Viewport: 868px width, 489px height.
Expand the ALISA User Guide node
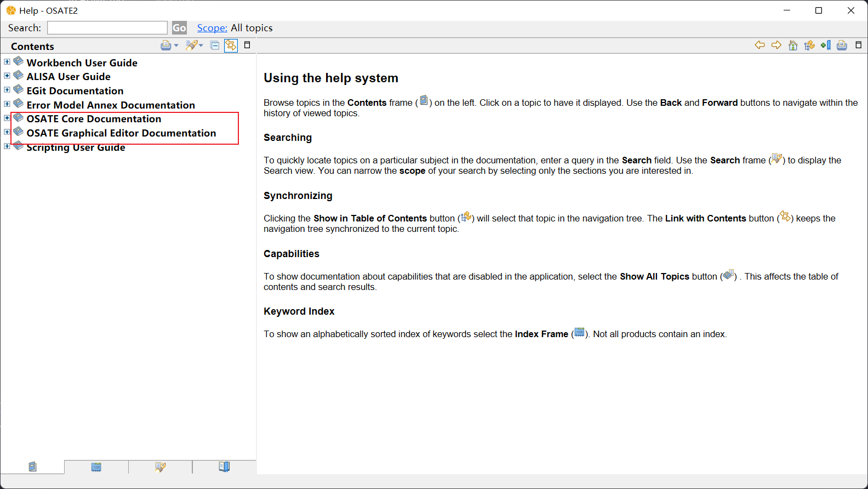(7, 76)
